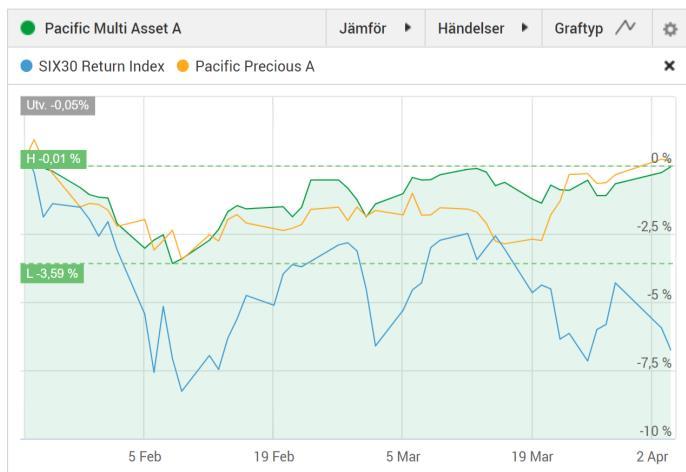
Task: Click the 19 Feb axis label
Action: pyautogui.click(x=274, y=457)
